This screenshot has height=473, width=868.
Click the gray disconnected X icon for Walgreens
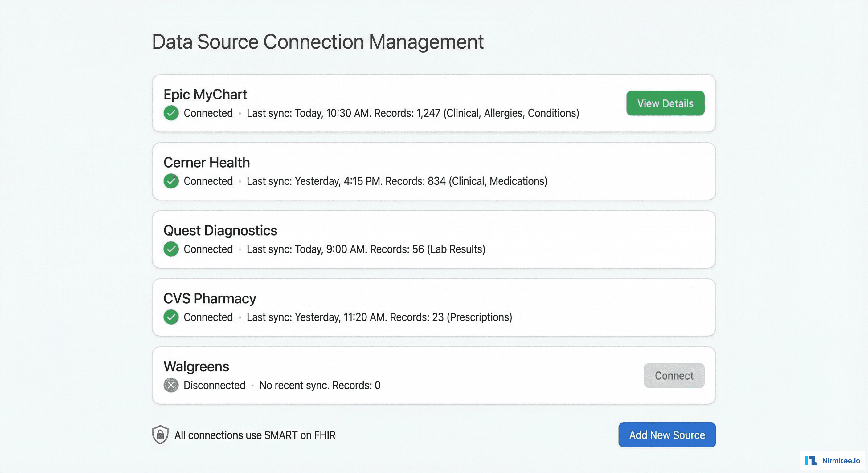171,386
